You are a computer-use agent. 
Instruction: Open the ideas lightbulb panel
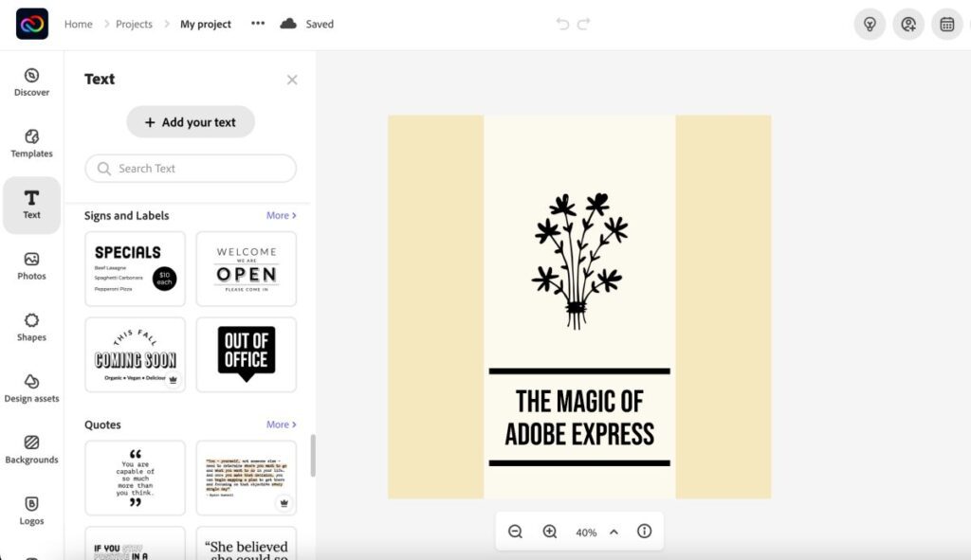(x=870, y=24)
